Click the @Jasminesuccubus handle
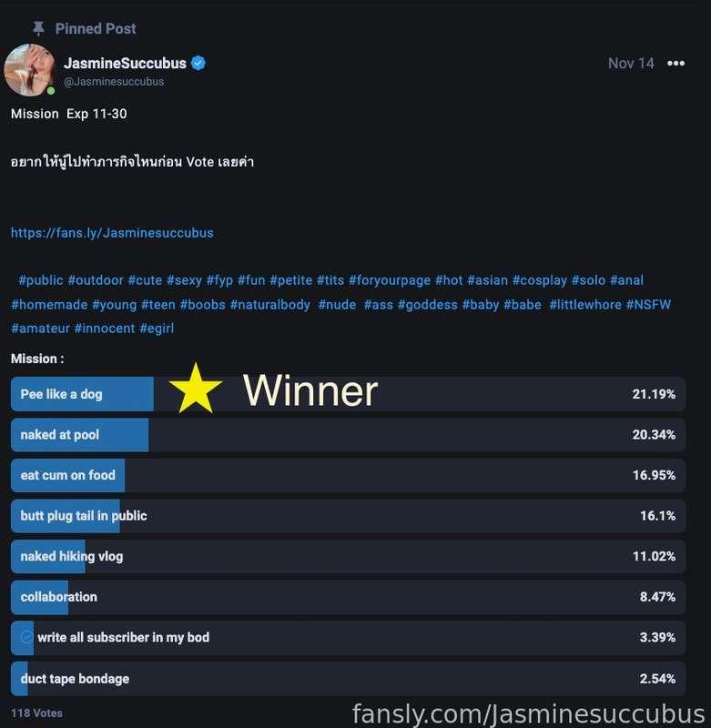 point(114,82)
